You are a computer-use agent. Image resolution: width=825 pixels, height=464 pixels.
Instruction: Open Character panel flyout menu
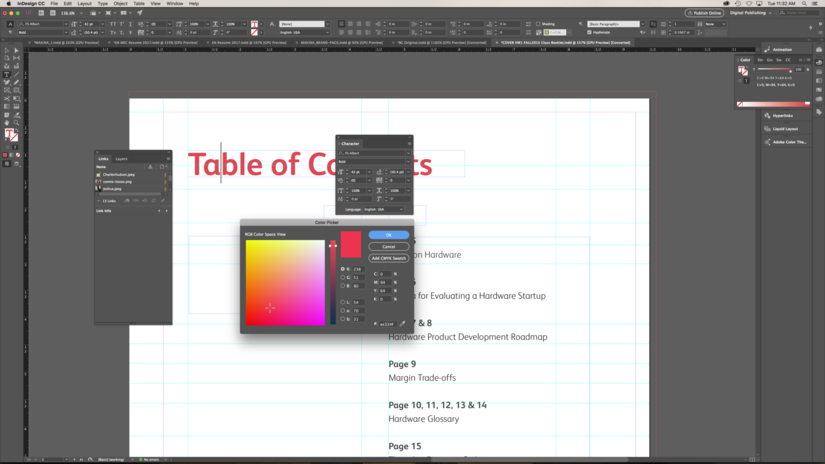coord(409,143)
